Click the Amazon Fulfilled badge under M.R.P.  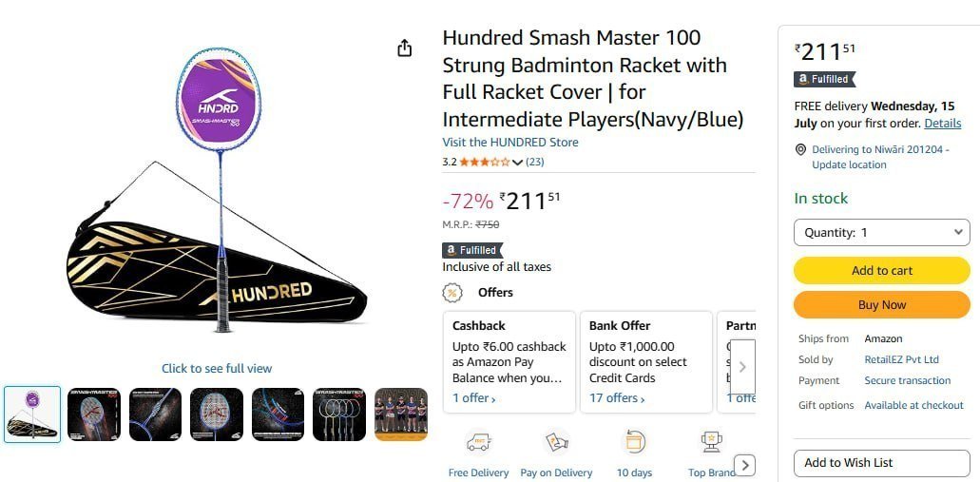(x=472, y=250)
